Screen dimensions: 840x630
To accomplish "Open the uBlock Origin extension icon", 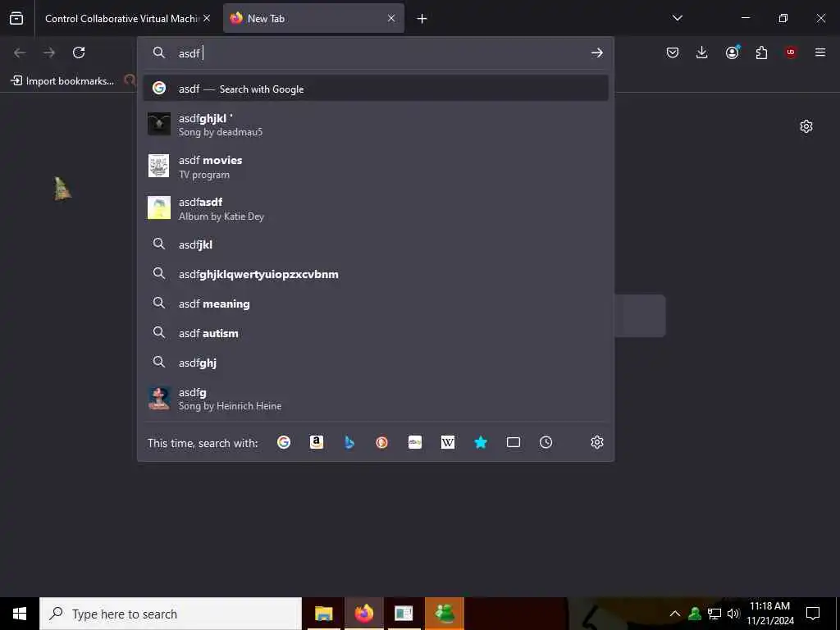I will pyautogui.click(x=791, y=52).
